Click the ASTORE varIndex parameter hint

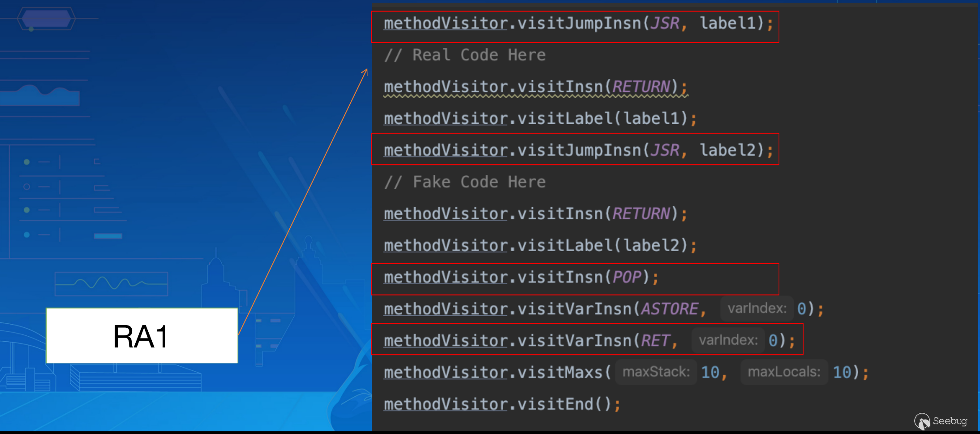757,308
